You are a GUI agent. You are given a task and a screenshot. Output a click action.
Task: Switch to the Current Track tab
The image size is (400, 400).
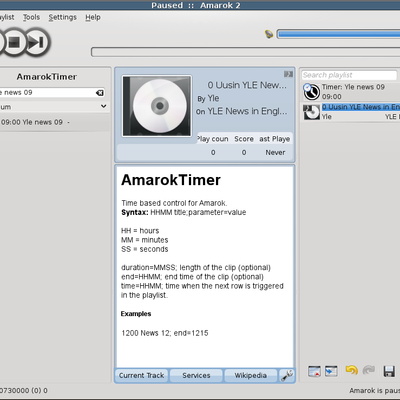point(141,376)
